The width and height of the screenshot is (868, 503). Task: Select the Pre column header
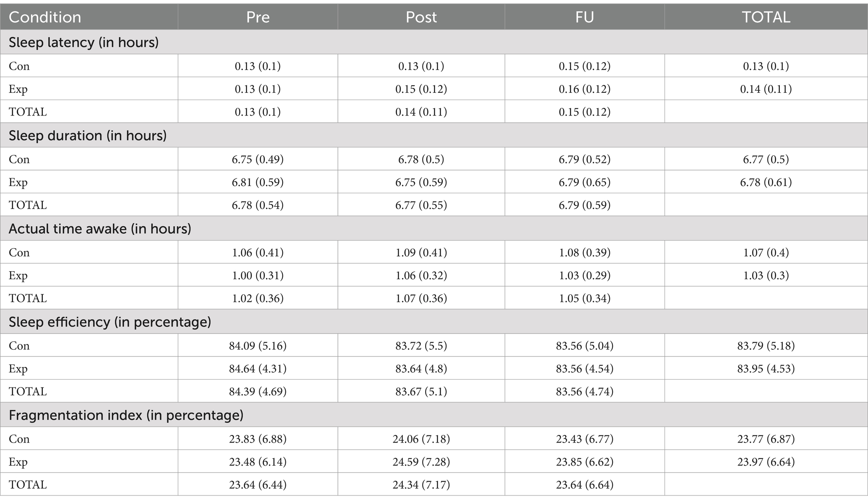(x=258, y=17)
